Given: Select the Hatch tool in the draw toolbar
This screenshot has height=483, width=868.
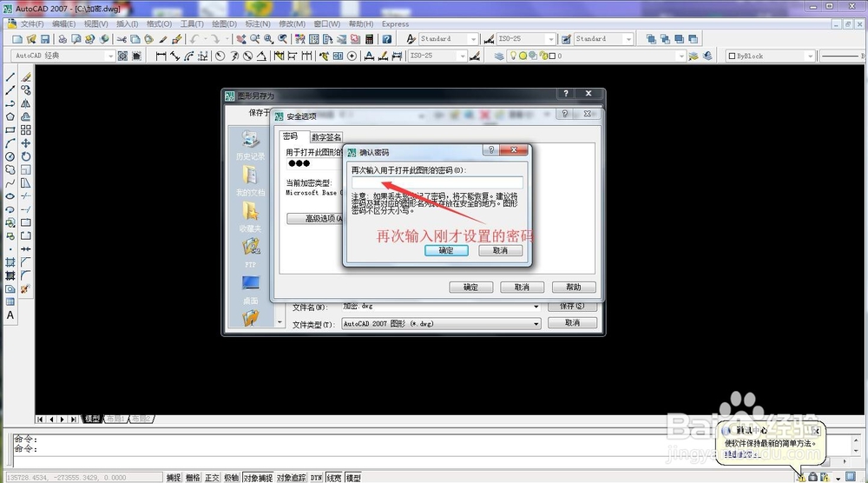Looking at the screenshot, I should point(10,262).
